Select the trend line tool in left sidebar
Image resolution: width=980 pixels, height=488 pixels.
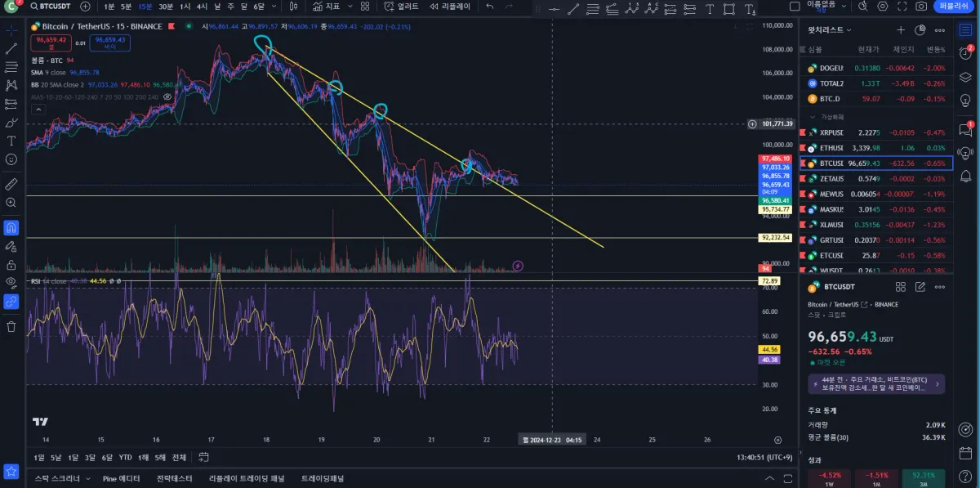(x=11, y=48)
